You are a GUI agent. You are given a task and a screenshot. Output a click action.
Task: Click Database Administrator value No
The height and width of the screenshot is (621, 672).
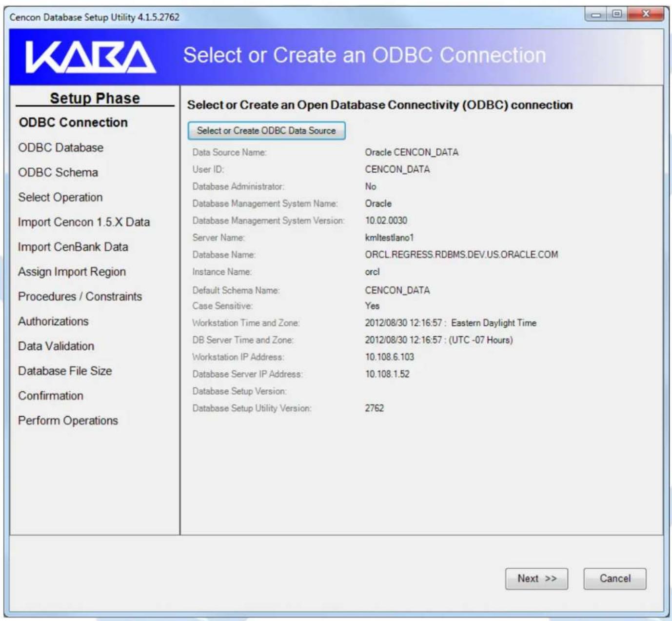click(371, 186)
